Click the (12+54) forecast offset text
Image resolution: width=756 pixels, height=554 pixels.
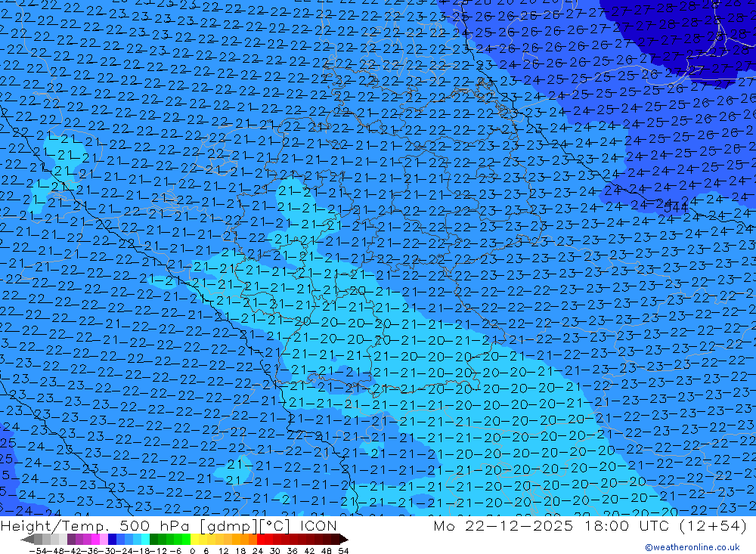[x=713, y=525]
